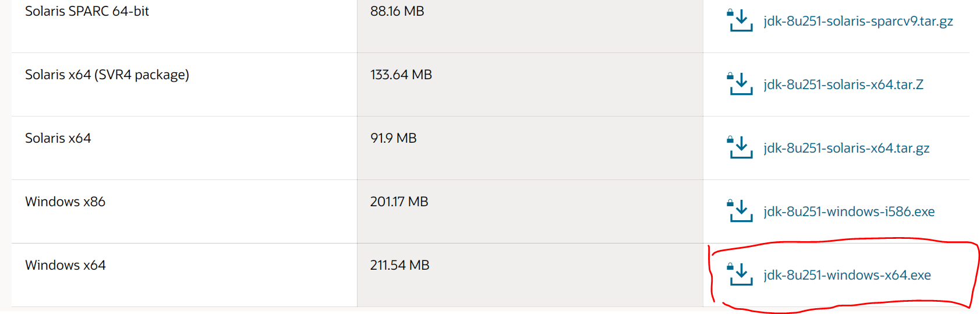
Task: Follow the jdk-8u251-windows-i586.exe link
Action: click(x=849, y=211)
